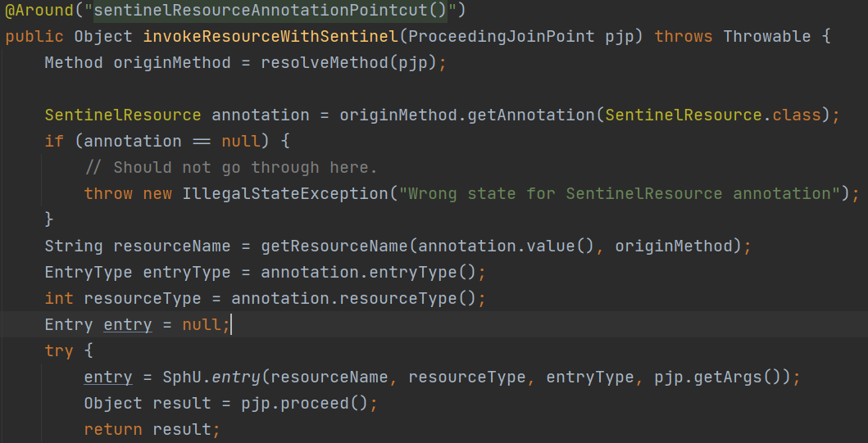Viewport: 868px width, 443px height.
Task: Click the pjp.getArgs() call
Action: pos(718,377)
